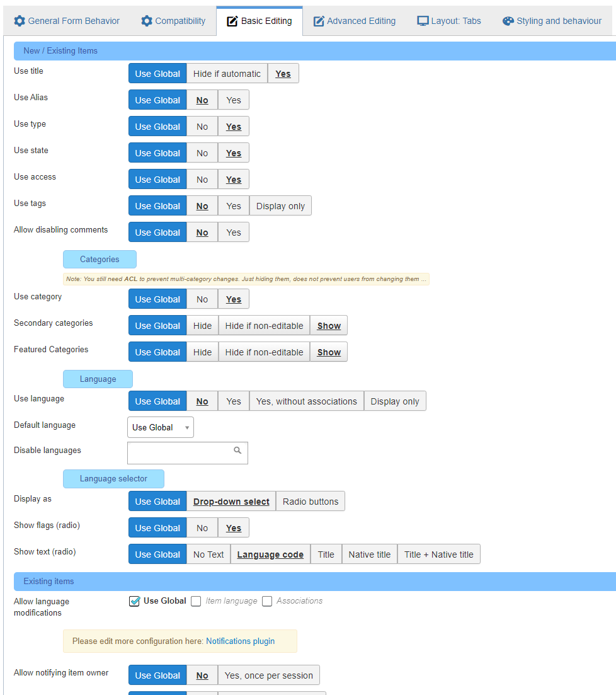Set Use type to No
This screenshot has width=616, height=695.
(x=202, y=127)
